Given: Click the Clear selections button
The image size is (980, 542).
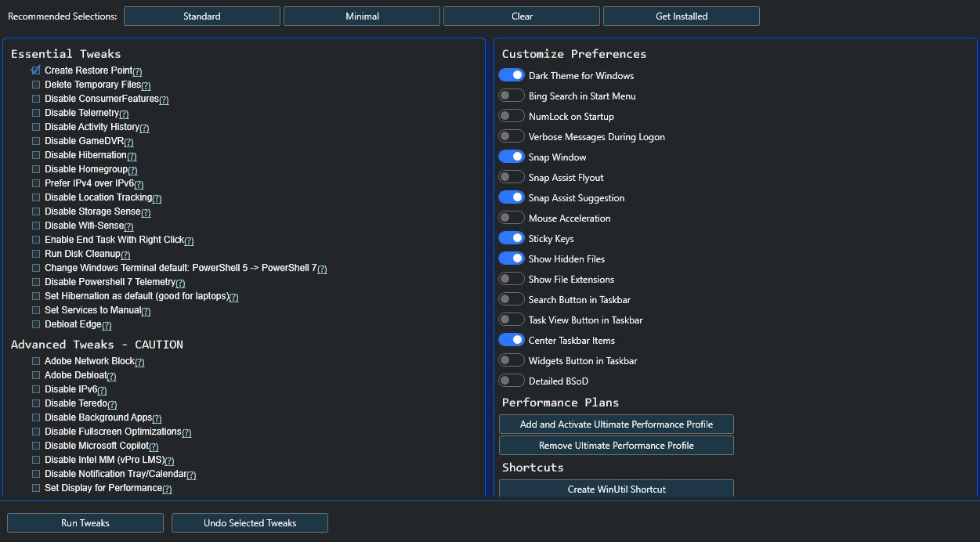Looking at the screenshot, I should tap(522, 16).
